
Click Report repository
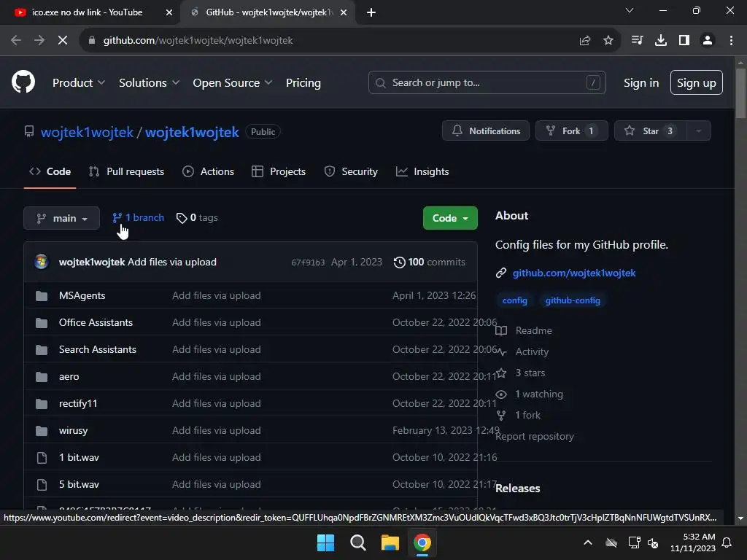[535, 436]
